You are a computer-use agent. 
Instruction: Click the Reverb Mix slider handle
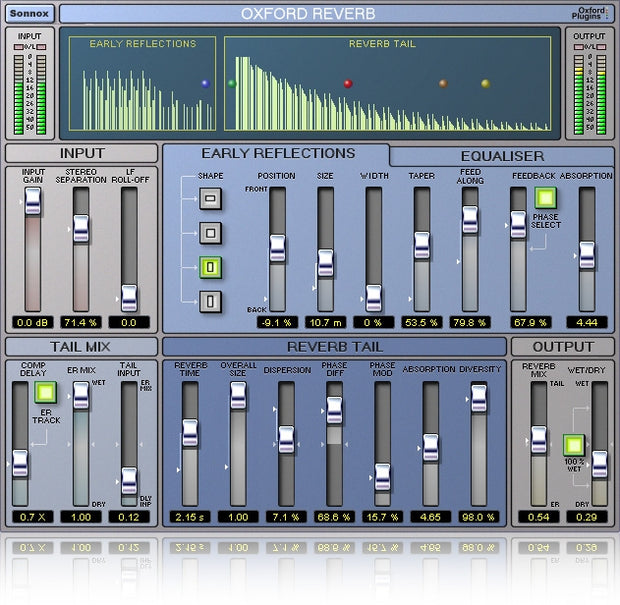click(539, 439)
